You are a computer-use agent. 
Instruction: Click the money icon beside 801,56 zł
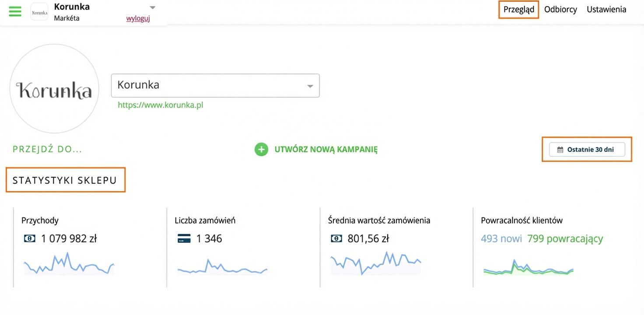click(336, 238)
